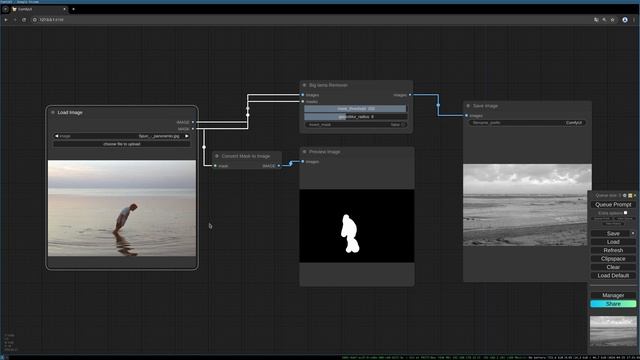Screen dimensions: 640x360
Task: Click the IMAGE output socket on Convert Mask to Image
Action: (x=279, y=166)
